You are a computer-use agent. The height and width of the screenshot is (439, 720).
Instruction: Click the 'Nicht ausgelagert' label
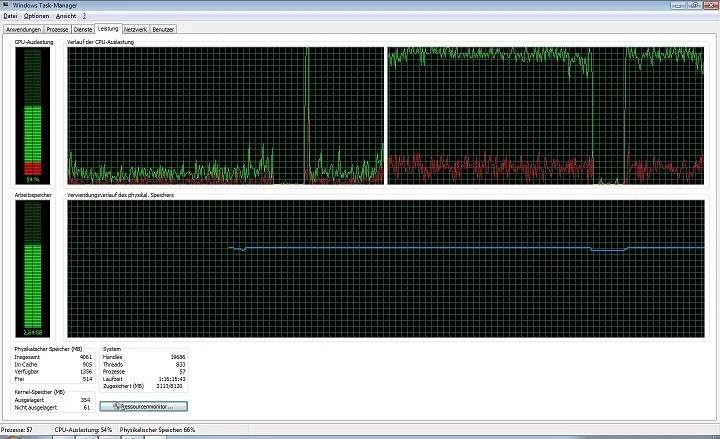pos(36,407)
